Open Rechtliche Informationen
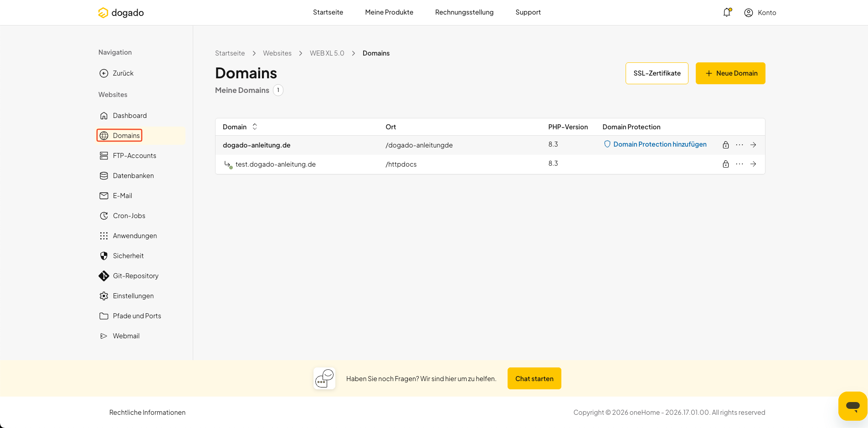 coord(147,413)
